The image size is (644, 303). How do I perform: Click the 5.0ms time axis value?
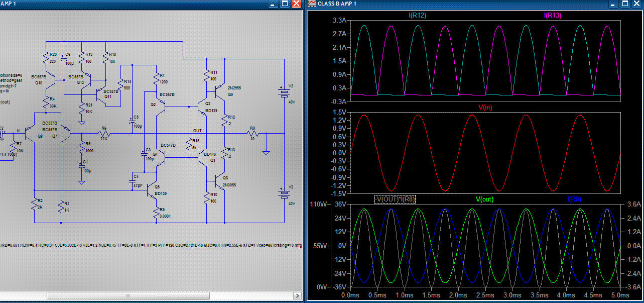point(620,295)
